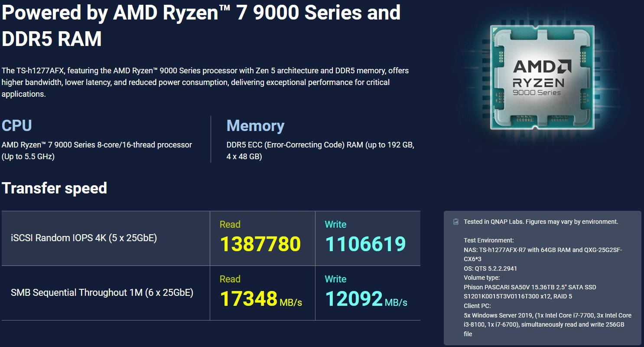Click the SMB write value 12092 MB/s
The width and height of the screenshot is (644, 347).
(x=365, y=299)
